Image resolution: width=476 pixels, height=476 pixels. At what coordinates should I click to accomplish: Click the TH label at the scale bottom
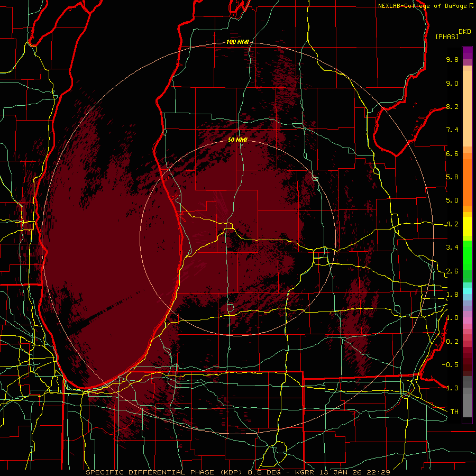[x=454, y=412]
